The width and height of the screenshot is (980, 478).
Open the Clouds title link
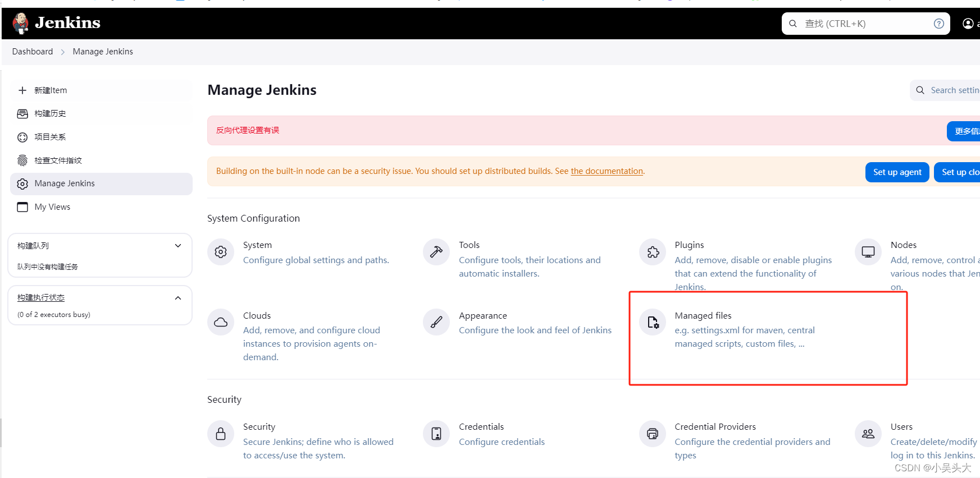[x=257, y=316]
